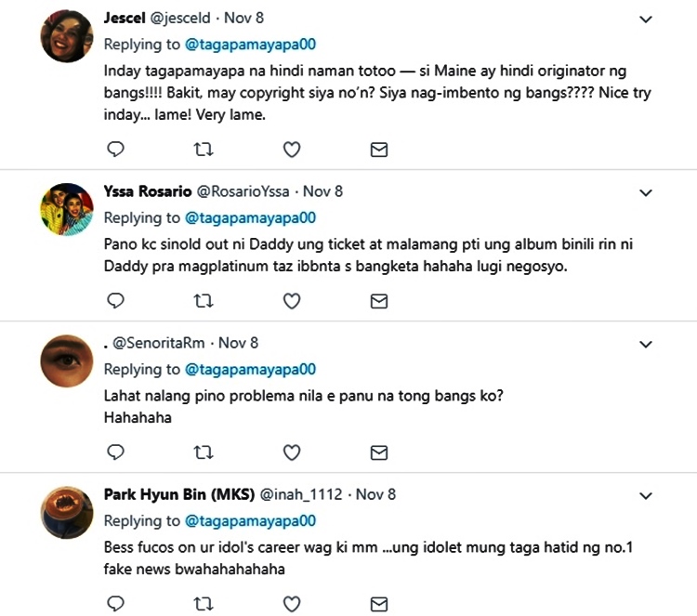Open @tagapamayapa00 link in Jescel's reply
Image resolution: width=697 pixels, height=616 pixels.
coord(251,44)
